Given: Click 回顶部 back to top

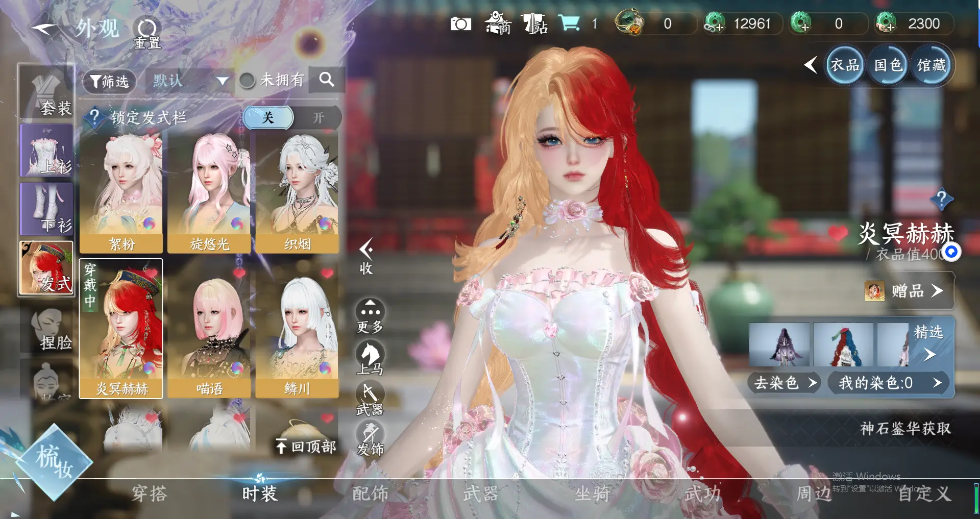Looking at the screenshot, I should [x=306, y=447].
